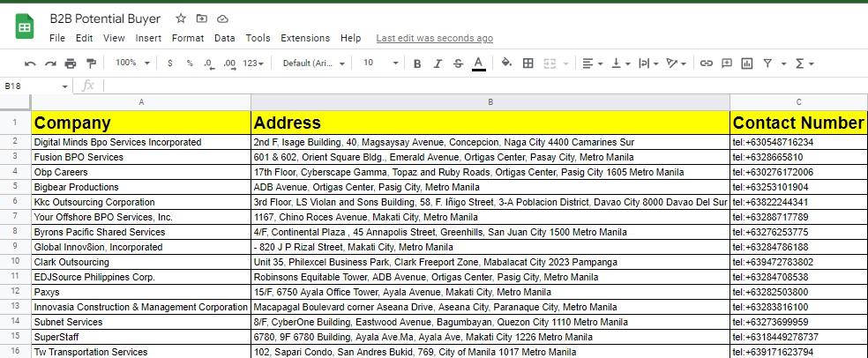The image size is (868, 358).
Task: Toggle bold formatting
Action: pos(417,63)
